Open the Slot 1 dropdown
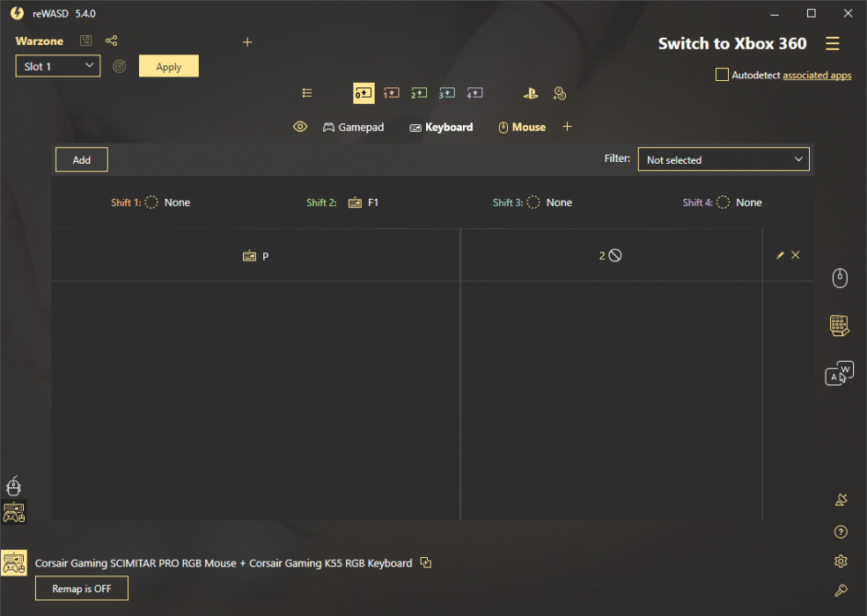This screenshot has height=616, width=867. coord(58,66)
